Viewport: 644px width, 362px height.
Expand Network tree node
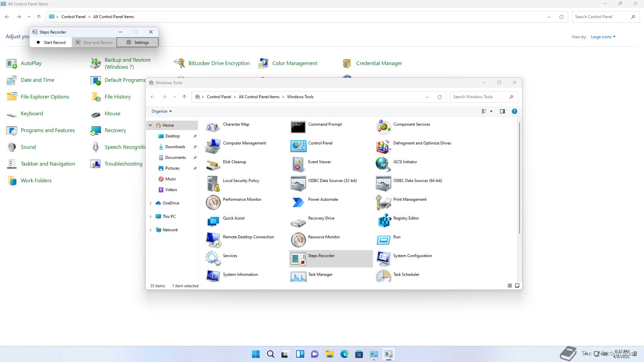(150, 230)
